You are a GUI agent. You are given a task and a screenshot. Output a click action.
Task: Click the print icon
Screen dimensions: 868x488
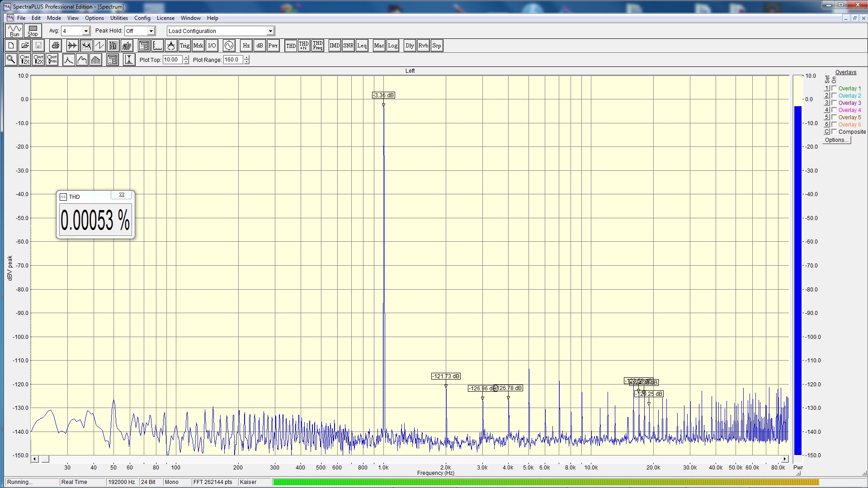coord(55,46)
